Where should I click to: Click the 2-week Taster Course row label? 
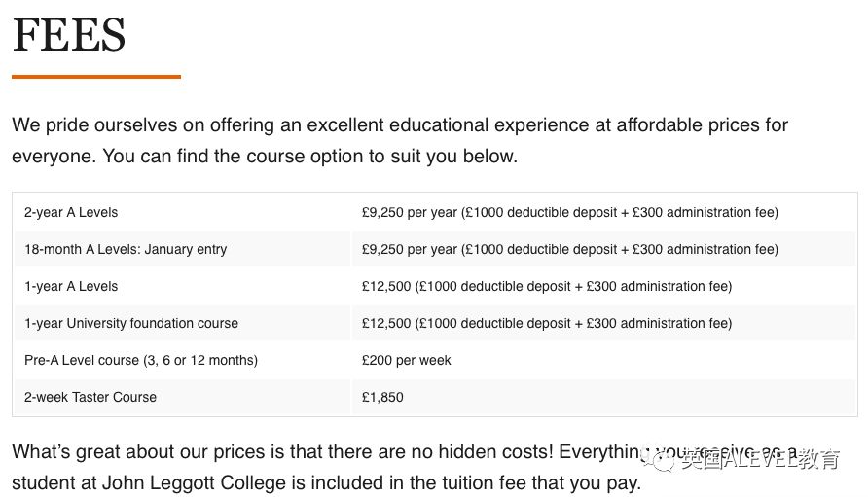(x=90, y=398)
